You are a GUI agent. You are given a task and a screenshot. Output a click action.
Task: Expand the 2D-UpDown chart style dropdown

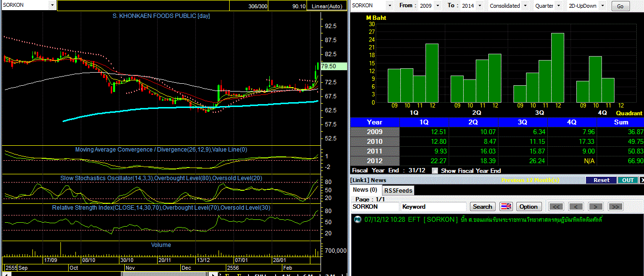pos(603,6)
